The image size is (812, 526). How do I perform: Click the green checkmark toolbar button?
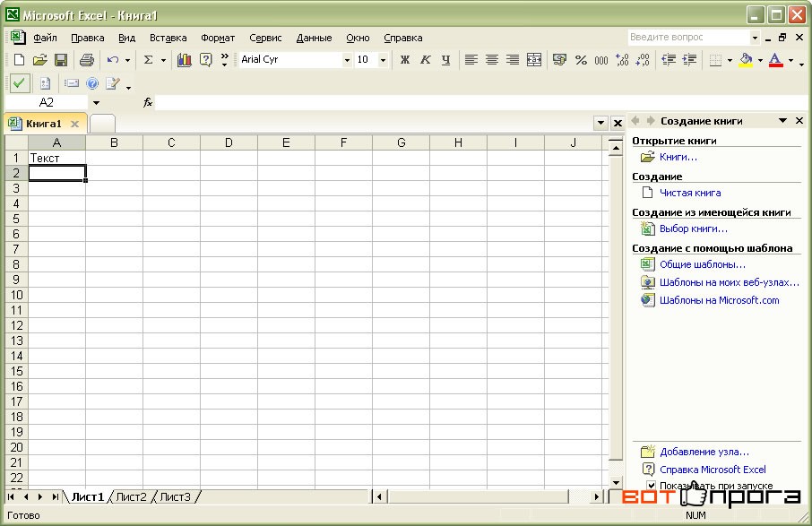click(x=19, y=83)
